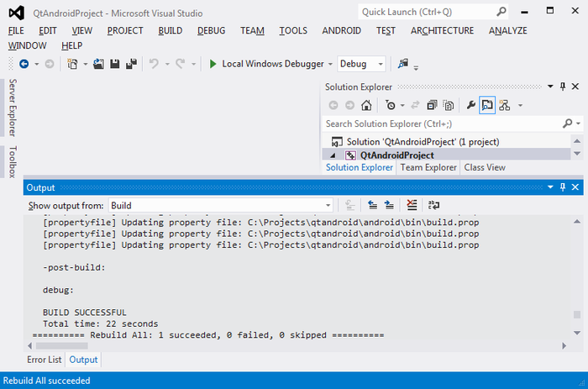Open the New Project dropdown arrow

tap(86, 65)
